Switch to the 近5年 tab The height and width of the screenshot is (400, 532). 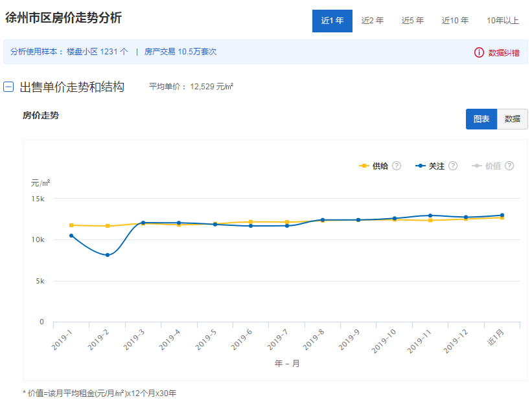pos(413,21)
